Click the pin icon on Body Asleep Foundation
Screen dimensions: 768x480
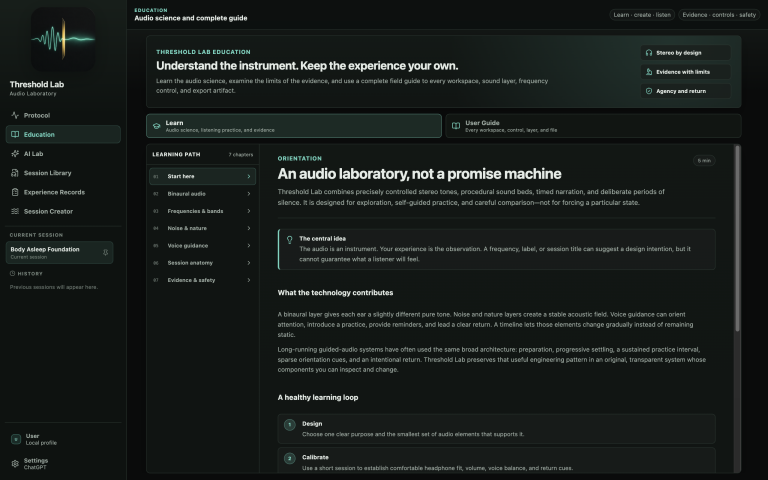coord(105,252)
